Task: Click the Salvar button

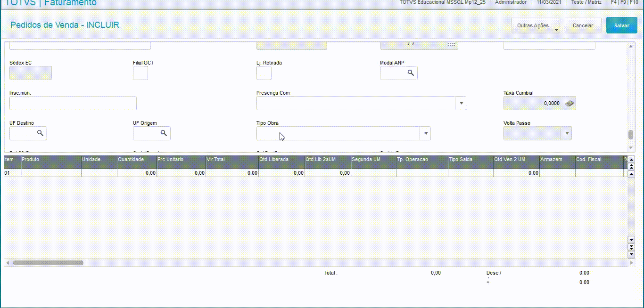Action: (x=622, y=25)
